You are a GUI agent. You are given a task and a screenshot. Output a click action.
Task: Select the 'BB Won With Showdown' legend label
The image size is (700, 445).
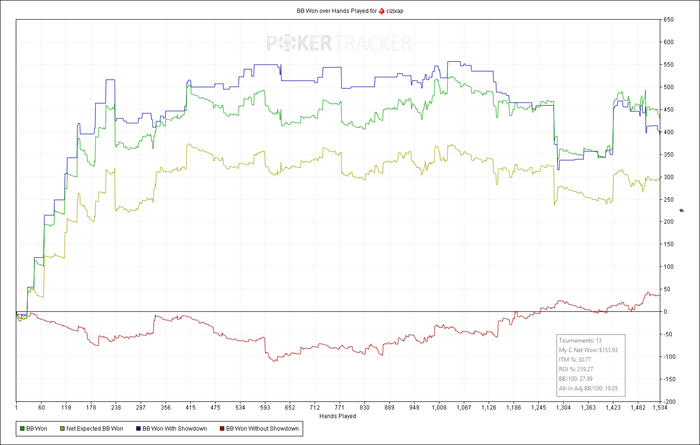click(175, 428)
